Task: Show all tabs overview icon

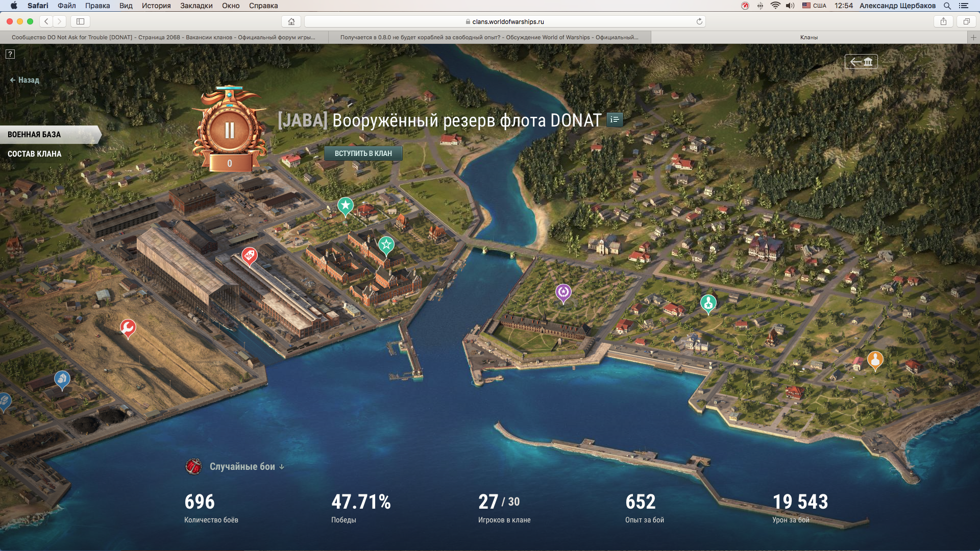Action: 966,21
